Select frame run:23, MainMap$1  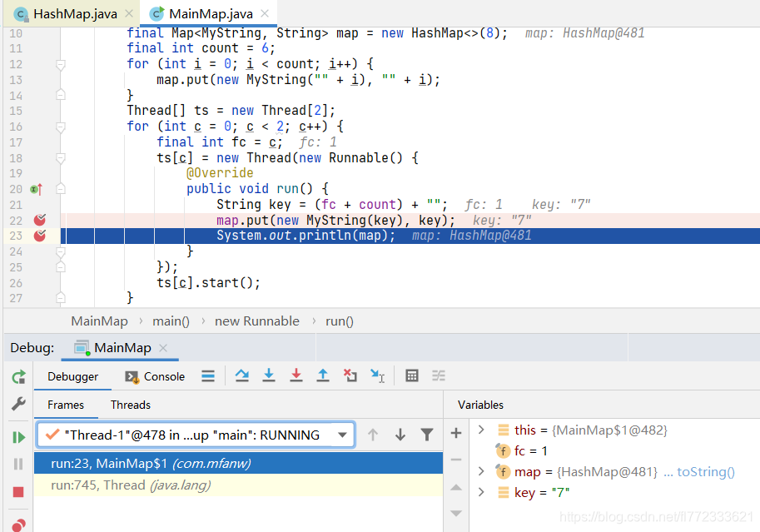click(238, 463)
